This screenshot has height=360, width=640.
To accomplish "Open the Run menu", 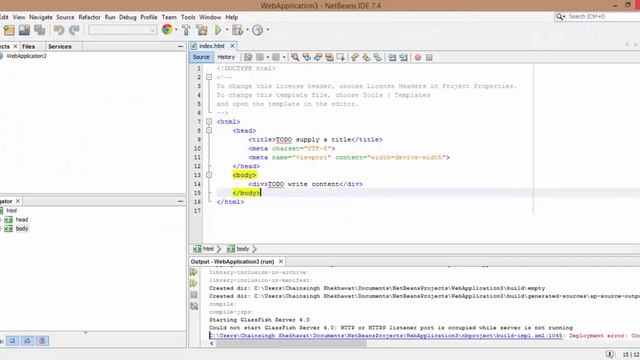I will 110,17.
